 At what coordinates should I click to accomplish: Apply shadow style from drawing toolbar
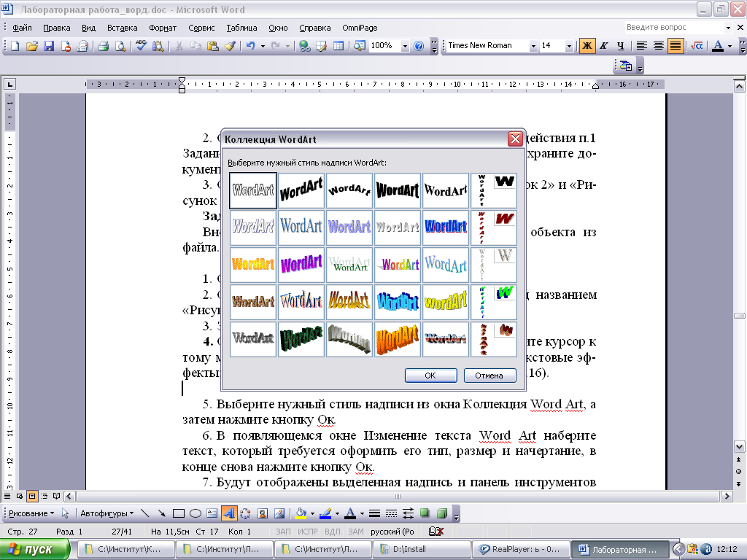point(425,513)
